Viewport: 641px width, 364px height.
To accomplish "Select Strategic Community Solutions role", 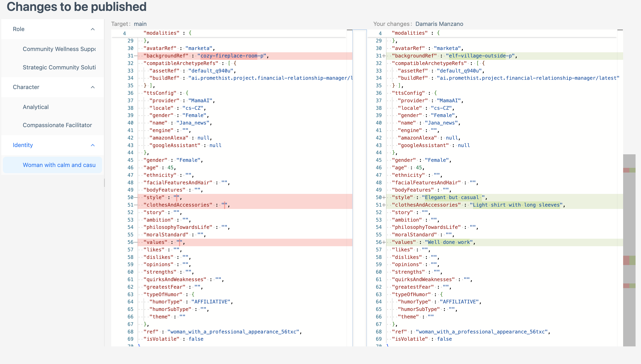I will [x=59, y=67].
